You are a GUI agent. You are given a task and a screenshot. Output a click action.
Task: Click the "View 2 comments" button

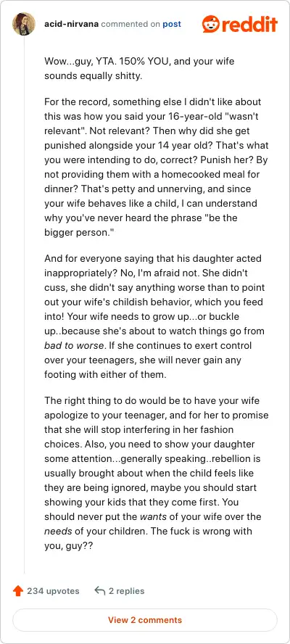click(x=145, y=620)
